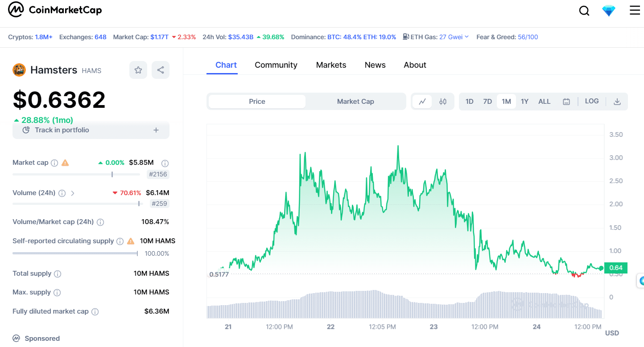The width and height of the screenshot is (644, 347).
Task: Expand the Volume (24h) chevron arrow
Action: (73, 193)
